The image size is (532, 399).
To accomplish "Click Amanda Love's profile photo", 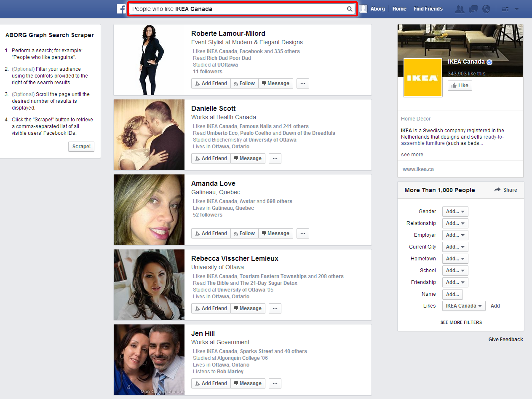I will point(149,210).
